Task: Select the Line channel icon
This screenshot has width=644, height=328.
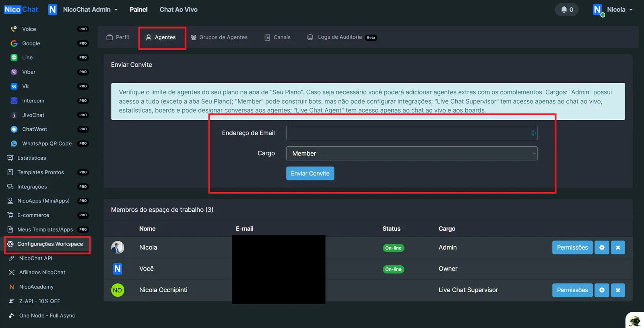Action: (x=14, y=57)
